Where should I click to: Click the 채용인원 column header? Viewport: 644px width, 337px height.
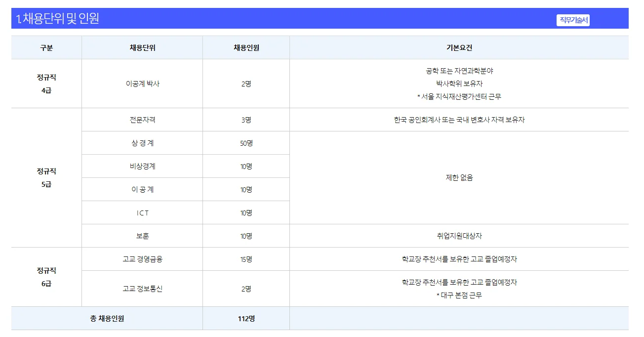click(x=245, y=47)
